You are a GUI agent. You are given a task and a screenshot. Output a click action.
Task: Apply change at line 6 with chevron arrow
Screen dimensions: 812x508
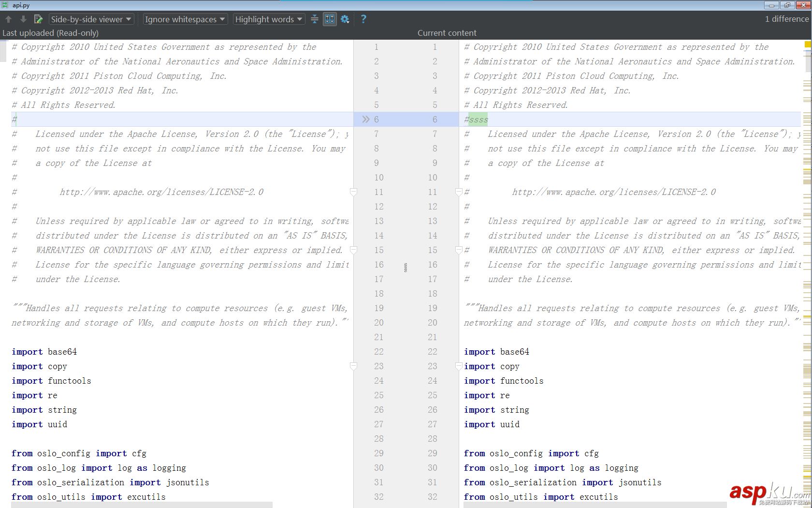pos(366,119)
